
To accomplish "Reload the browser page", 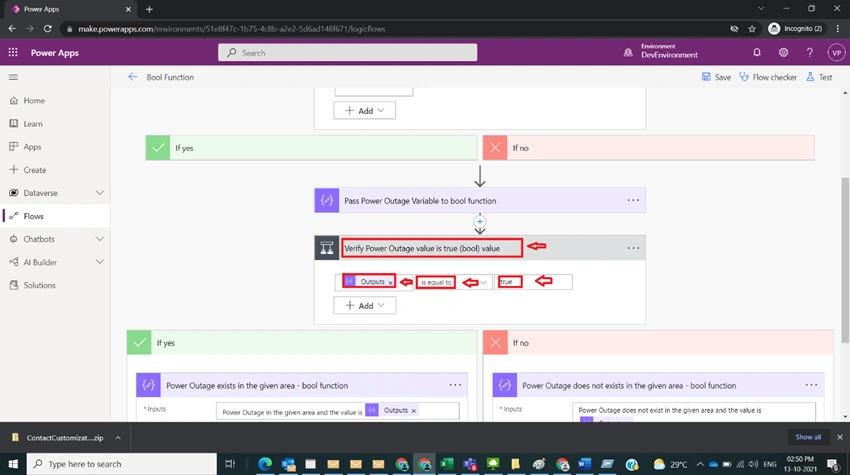I will click(48, 29).
